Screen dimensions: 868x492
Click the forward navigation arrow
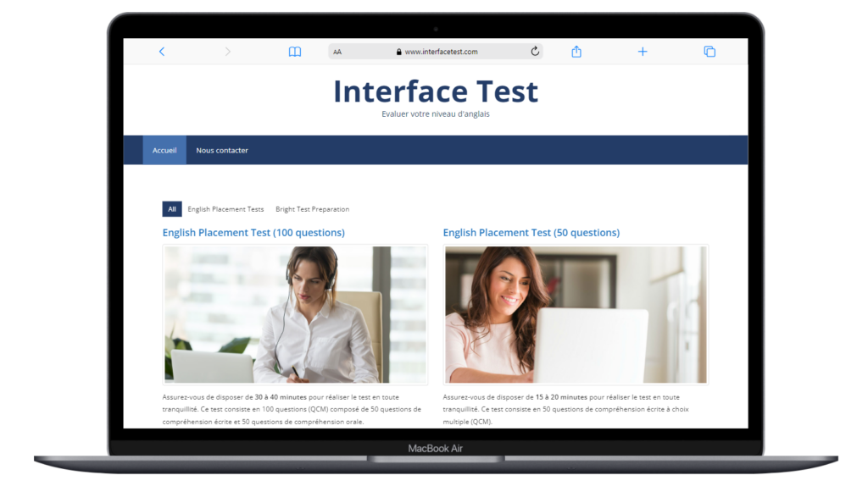227,51
